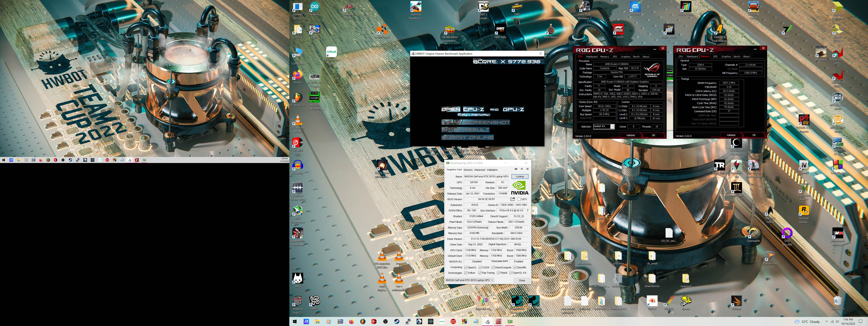Open the Stray game desktop icon
The height and width of the screenshot is (326, 868).
(297, 280)
